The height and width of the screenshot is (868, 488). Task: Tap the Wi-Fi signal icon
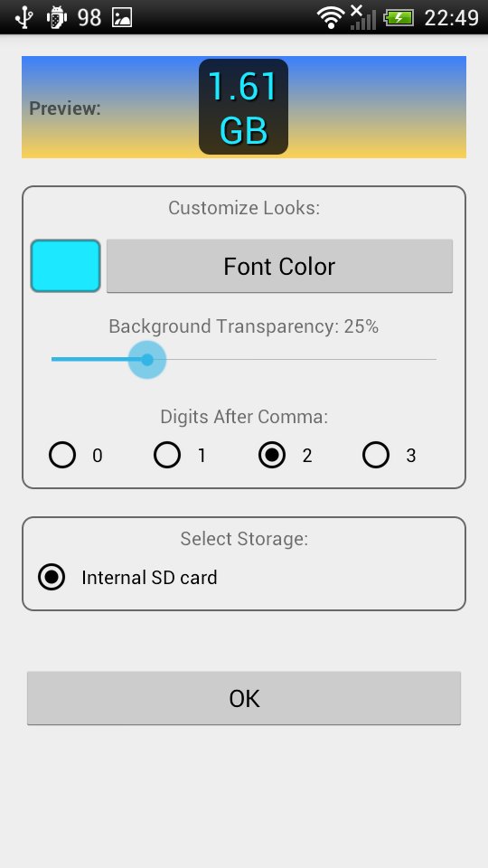(x=331, y=18)
